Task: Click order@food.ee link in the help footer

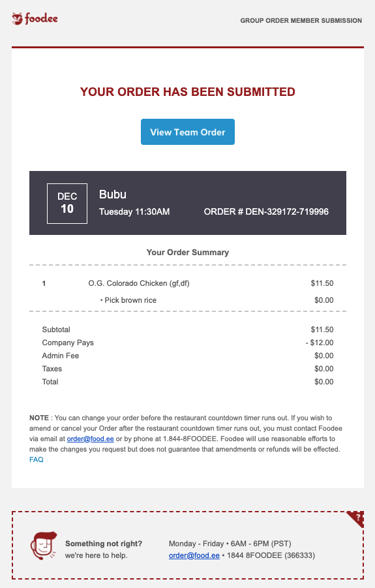Action: tap(194, 555)
